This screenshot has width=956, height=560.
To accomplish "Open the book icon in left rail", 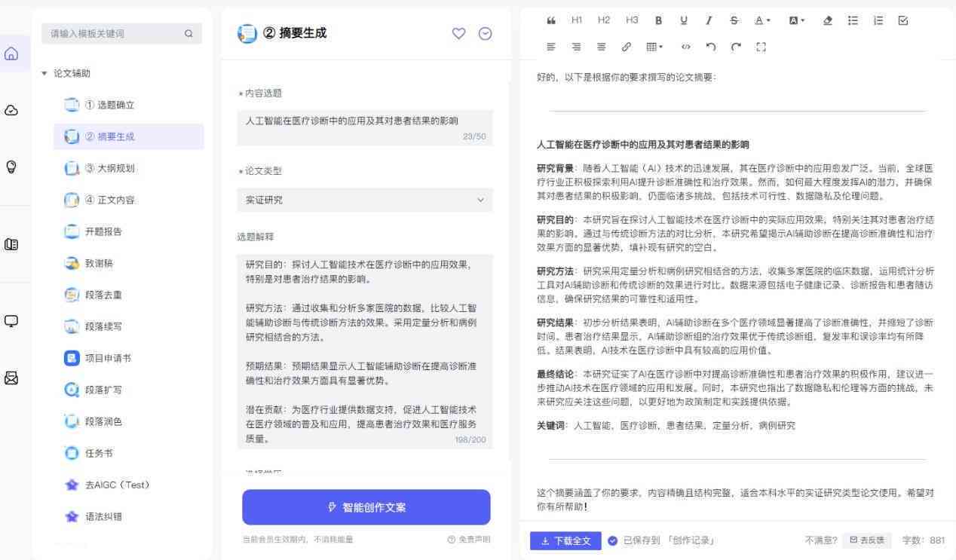I will (x=11, y=244).
